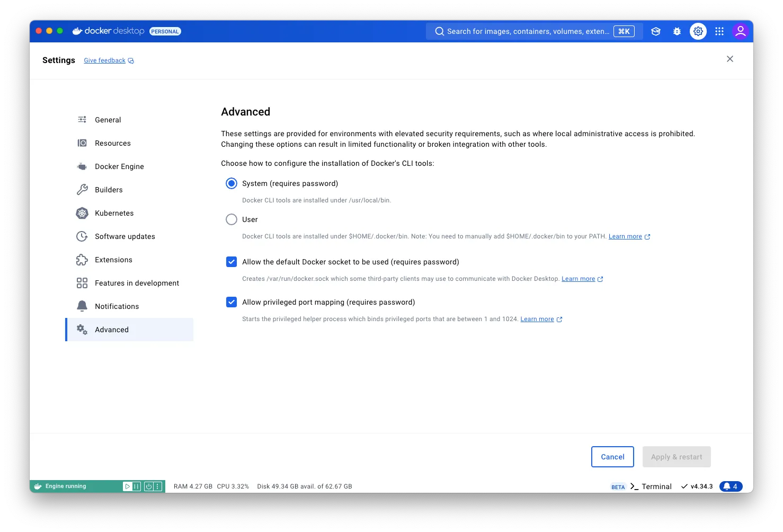
Task: Uncheck Allow the default Docker socket checkbox
Action: (x=232, y=262)
